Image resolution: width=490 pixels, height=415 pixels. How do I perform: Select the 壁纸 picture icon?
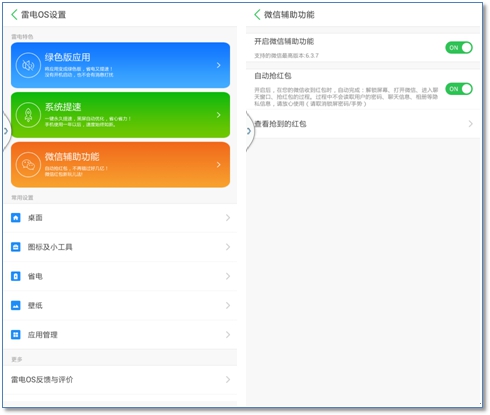tap(16, 305)
